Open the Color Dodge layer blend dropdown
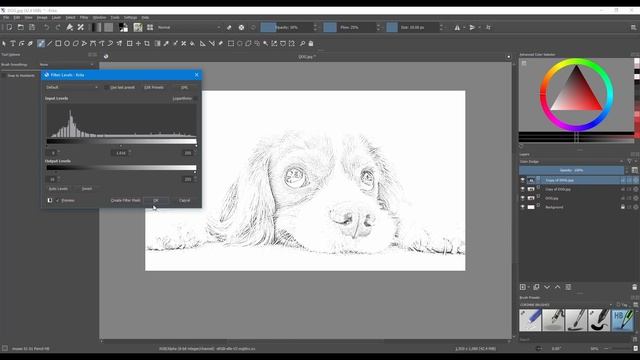Image resolution: width=640 pixels, height=360 pixels. [571, 162]
